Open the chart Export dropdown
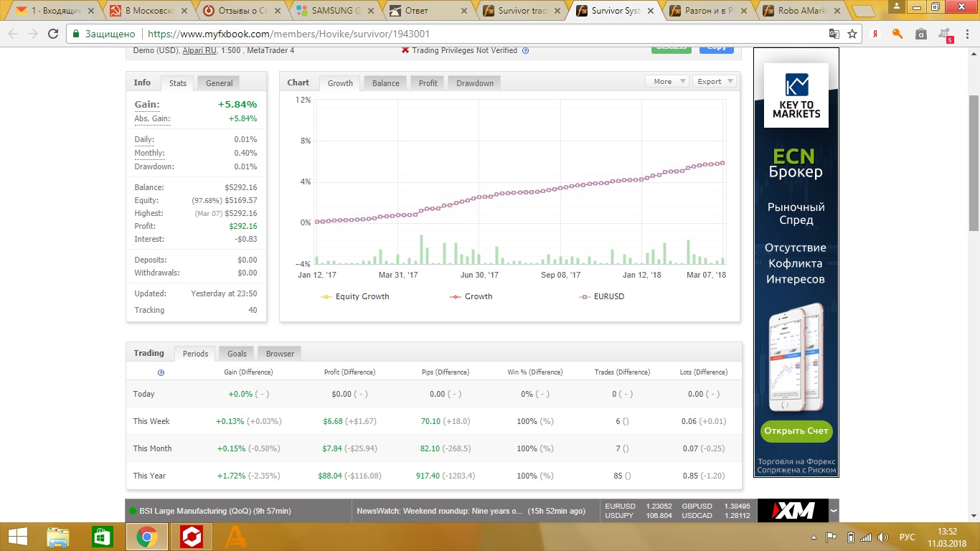The width and height of the screenshot is (980, 551). point(715,82)
